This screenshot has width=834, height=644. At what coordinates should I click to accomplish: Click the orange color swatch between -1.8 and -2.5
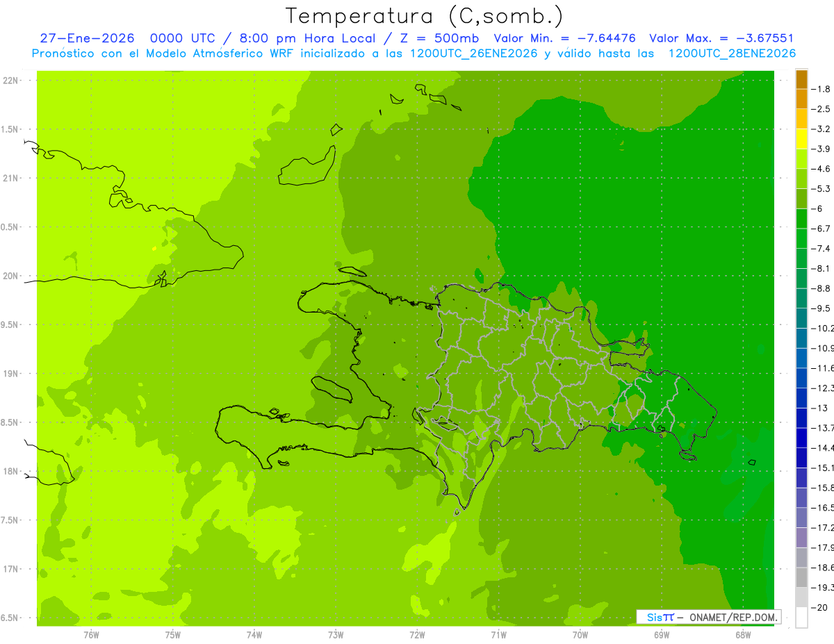(801, 99)
